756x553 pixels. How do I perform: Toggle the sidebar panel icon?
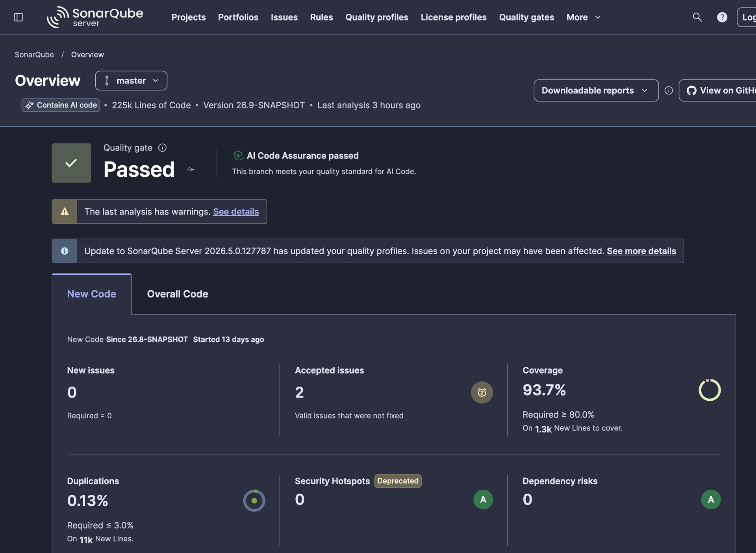point(19,17)
